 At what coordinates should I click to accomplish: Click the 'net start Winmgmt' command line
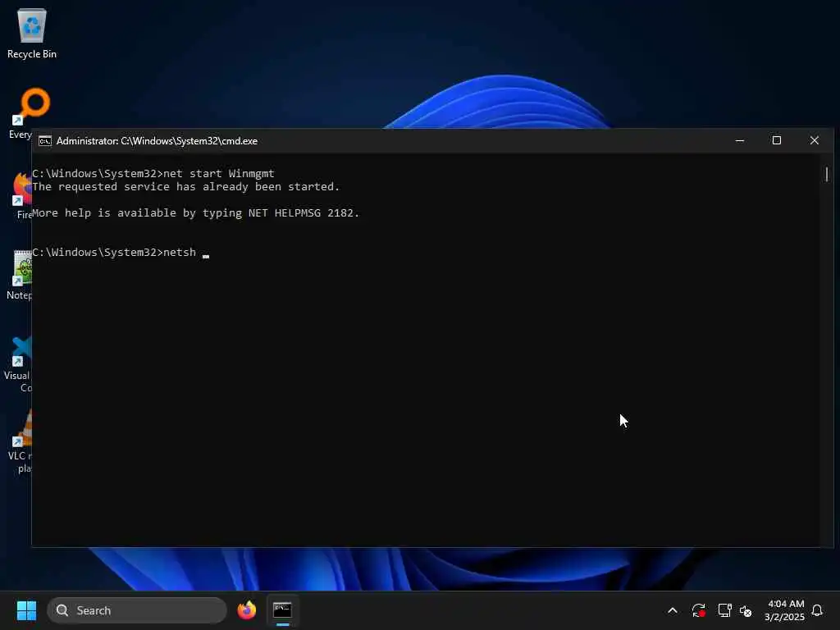153,174
